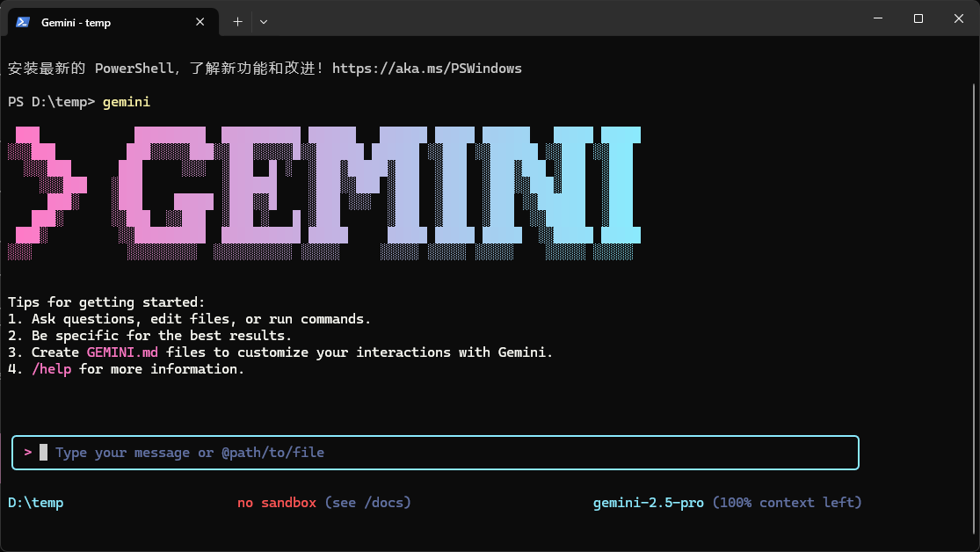Click the D:\temp path in status line
Viewport: 980px width, 552px height.
click(36, 503)
